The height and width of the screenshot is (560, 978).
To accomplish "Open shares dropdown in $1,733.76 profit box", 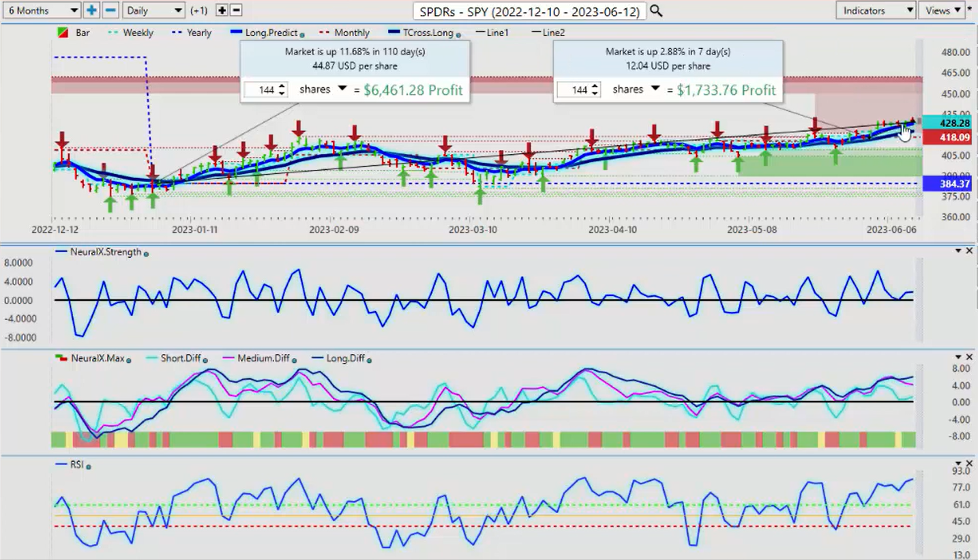I will coord(655,89).
